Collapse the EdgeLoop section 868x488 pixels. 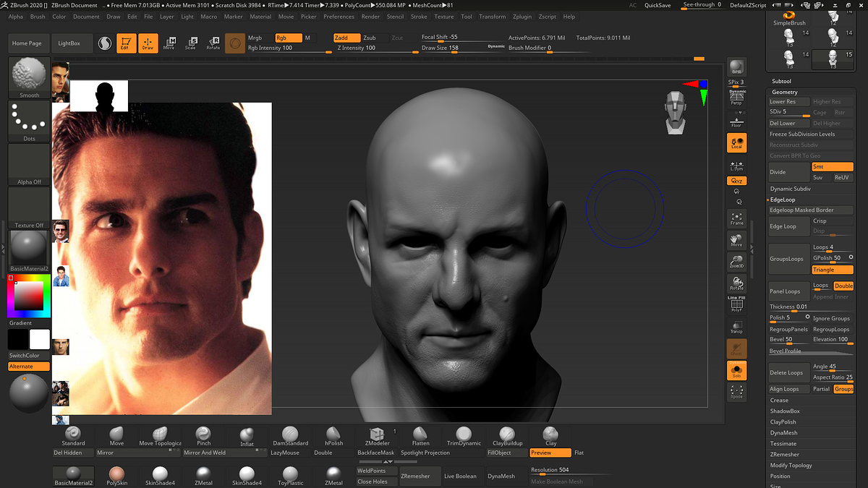(783, 200)
